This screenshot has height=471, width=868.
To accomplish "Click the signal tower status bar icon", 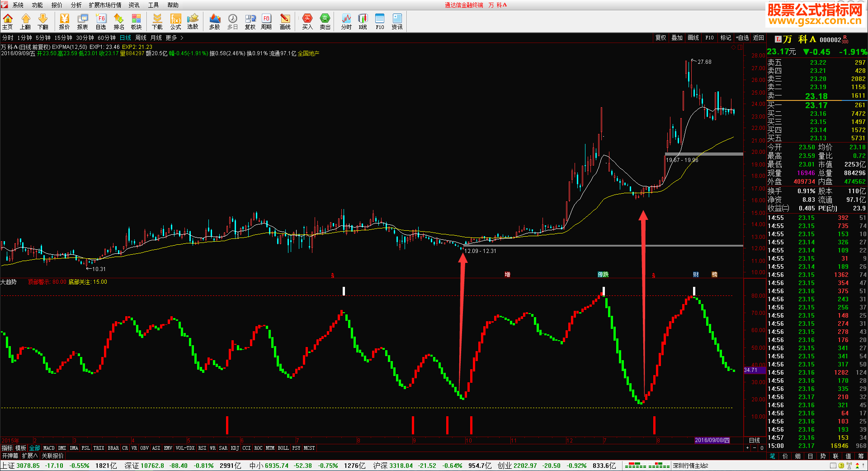I will [849, 466].
